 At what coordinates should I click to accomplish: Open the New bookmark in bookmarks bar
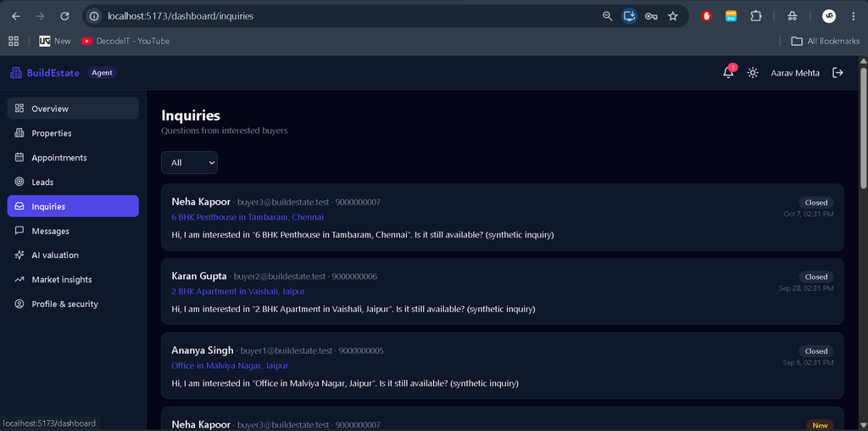(x=55, y=41)
